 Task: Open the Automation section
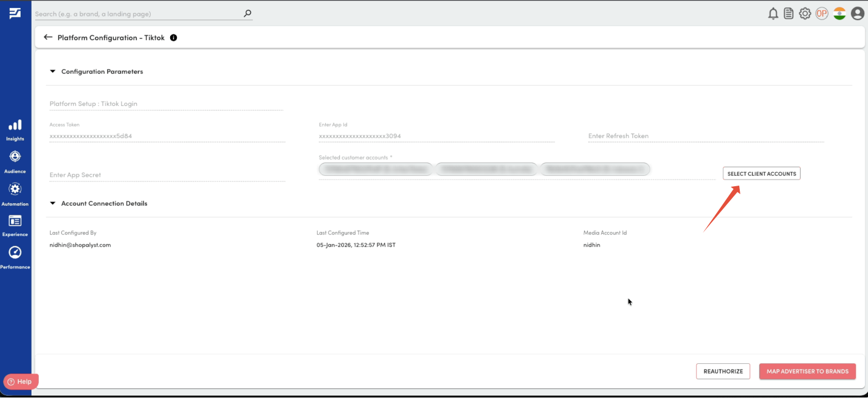tap(15, 195)
